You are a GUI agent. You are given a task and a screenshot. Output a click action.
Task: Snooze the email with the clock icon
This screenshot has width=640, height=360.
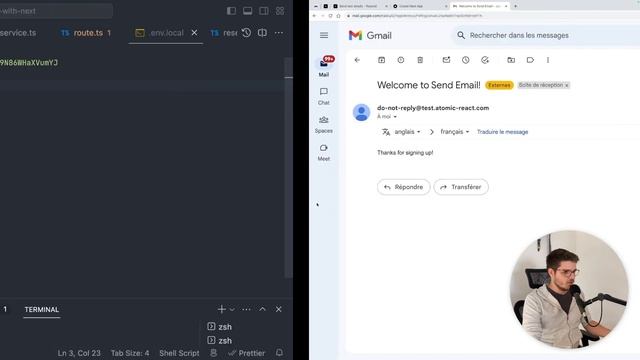[466, 60]
